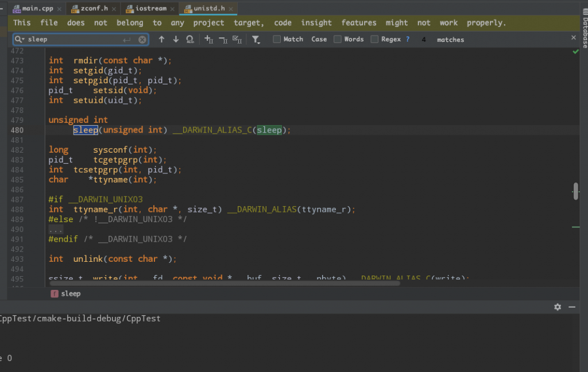Jump to the previous search occurrence
Viewport: 588px width, 372px height.
pos(161,40)
